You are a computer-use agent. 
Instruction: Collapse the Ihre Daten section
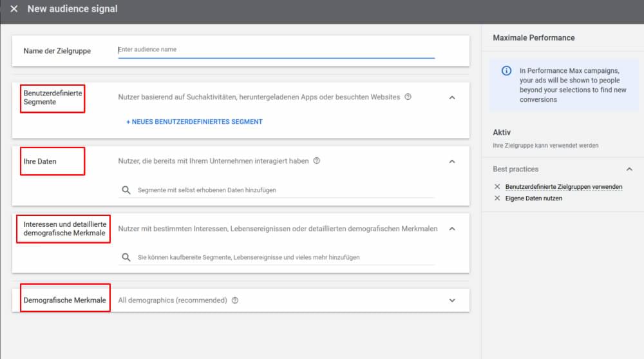pyautogui.click(x=452, y=162)
